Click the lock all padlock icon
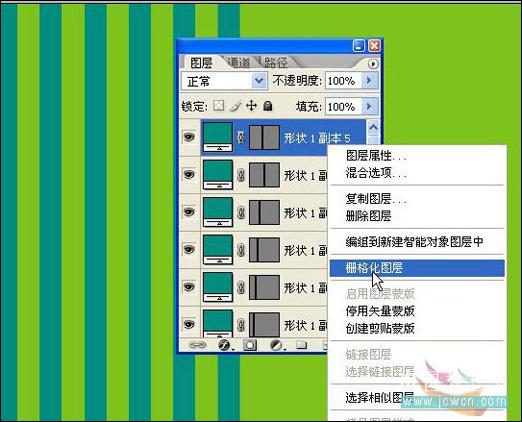The image size is (522, 422). (x=268, y=106)
